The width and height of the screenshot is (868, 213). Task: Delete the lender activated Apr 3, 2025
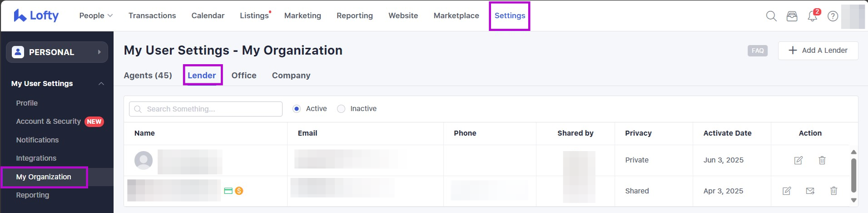(x=833, y=191)
